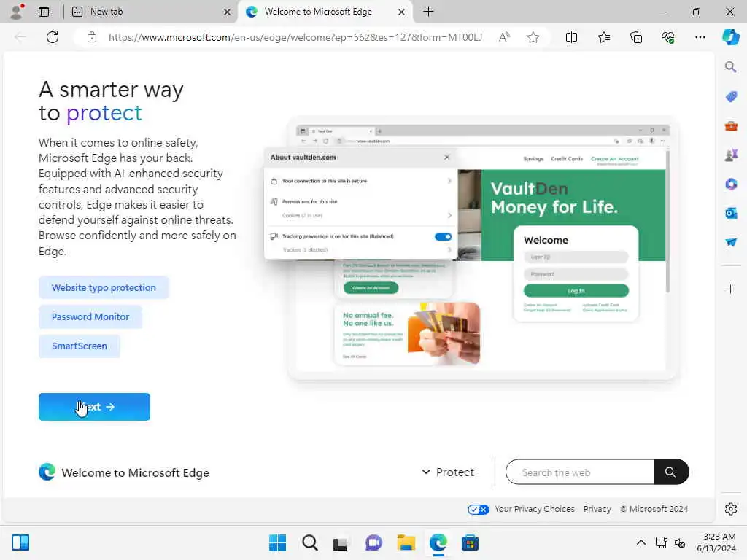747x560 pixels.
Task: Open Task View on taskbar
Action: [340, 543]
